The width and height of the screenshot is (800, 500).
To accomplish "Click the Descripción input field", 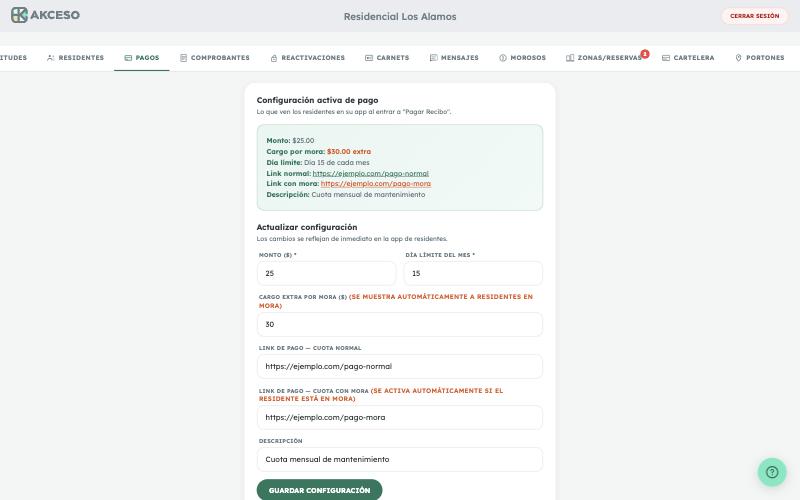I will pos(399,459).
